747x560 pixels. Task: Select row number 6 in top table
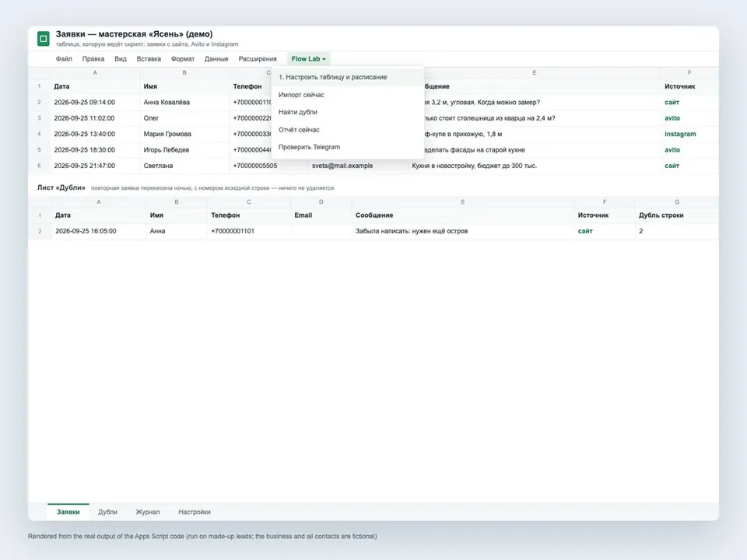click(39, 166)
